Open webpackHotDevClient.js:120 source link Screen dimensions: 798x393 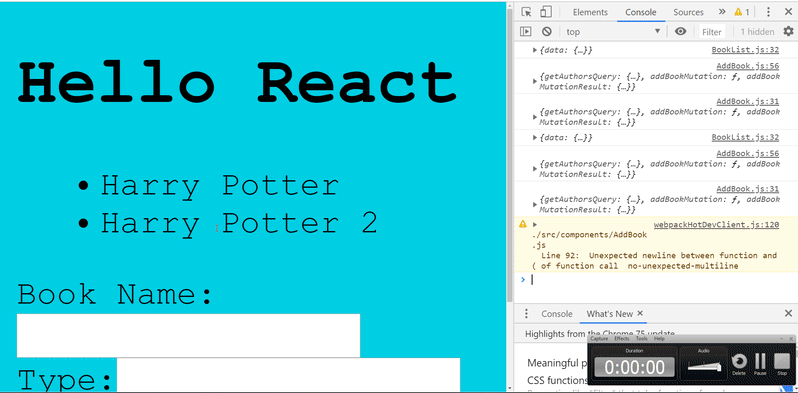pyautogui.click(x=716, y=224)
